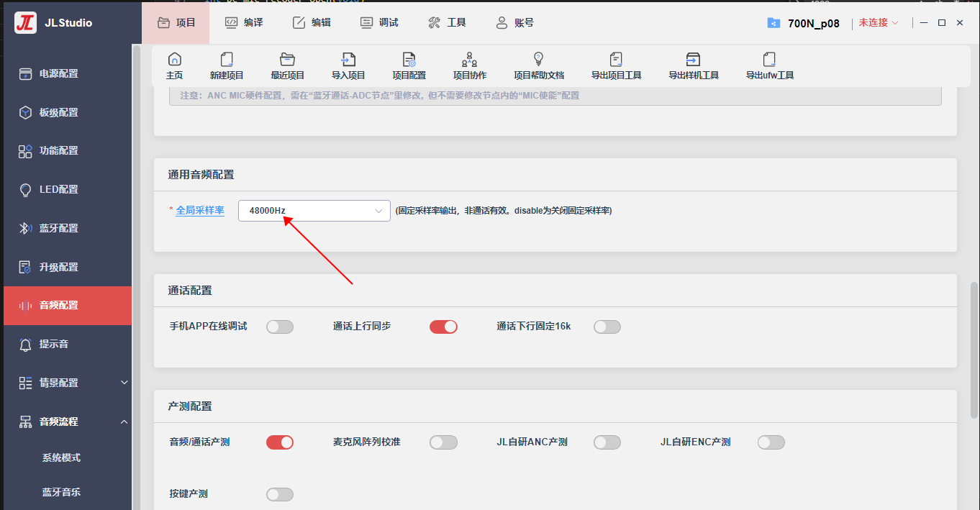Toggle 通话下行固定16k switch
The height and width of the screenshot is (510, 980).
point(607,327)
